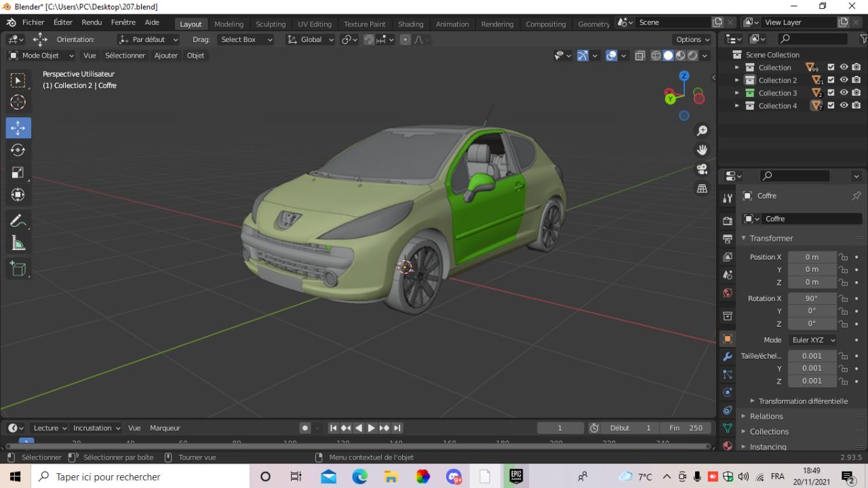The image size is (868, 488).
Task: Open the Rendu menu
Action: pyautogui.click(x=92, y=22)
